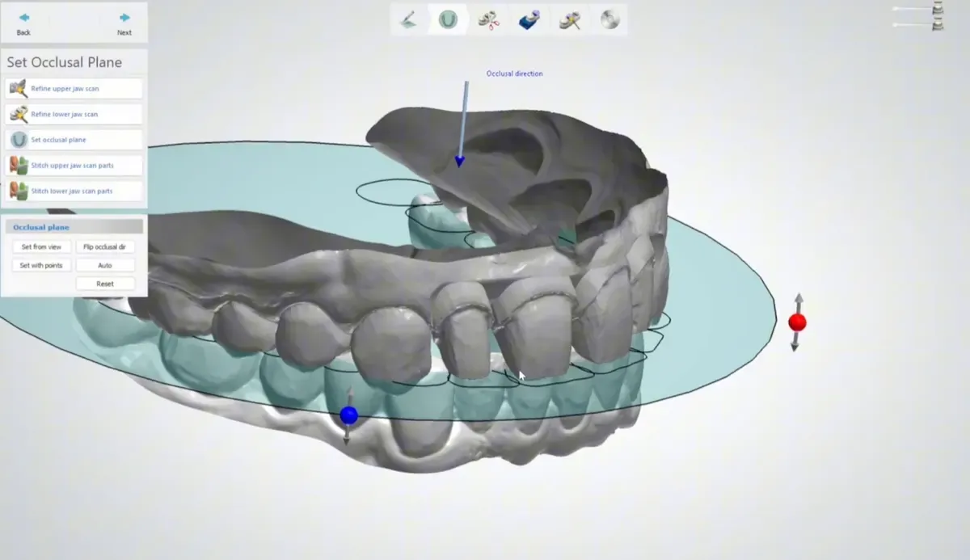Open Stitch upper jaw scan parts
The height and width of the screenshot is (560, 970).
[74, 166]
